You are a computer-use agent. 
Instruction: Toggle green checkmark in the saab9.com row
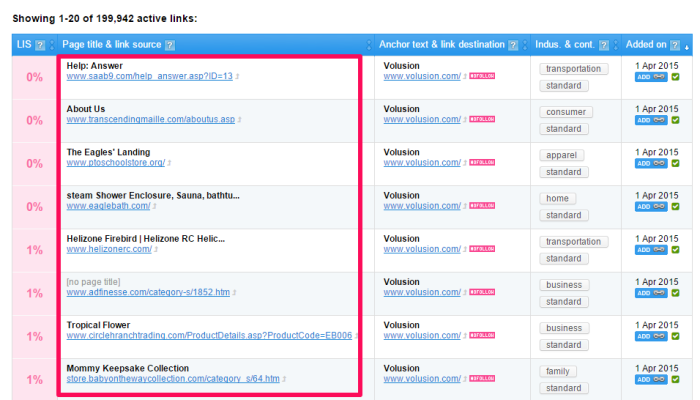click(675, 76)
